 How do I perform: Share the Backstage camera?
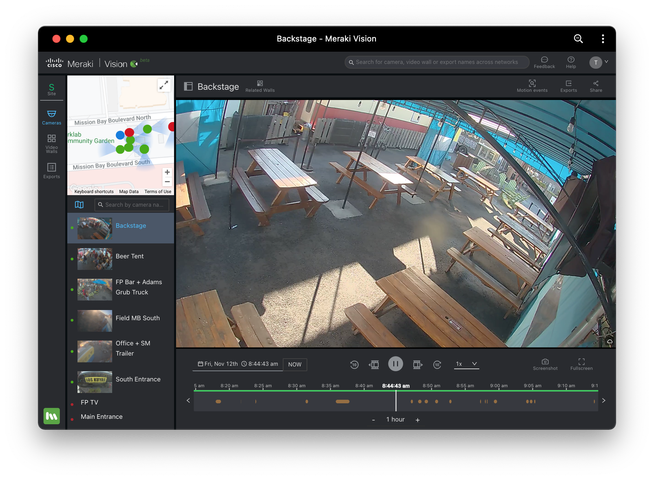[x=596, y=86]
